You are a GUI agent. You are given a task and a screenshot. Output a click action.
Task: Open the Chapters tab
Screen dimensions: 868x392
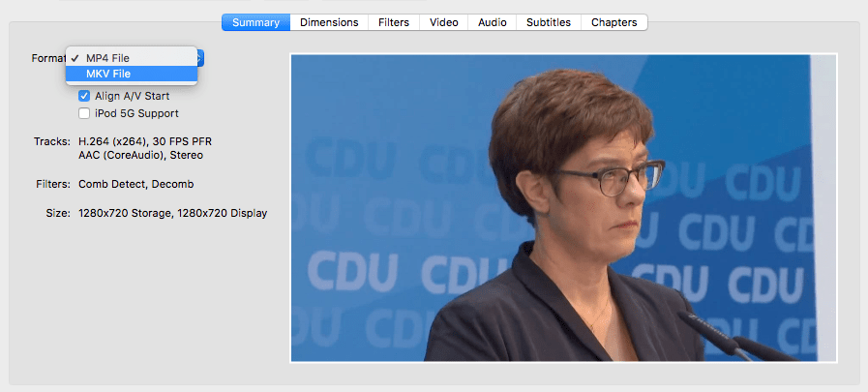coord(614,22)
